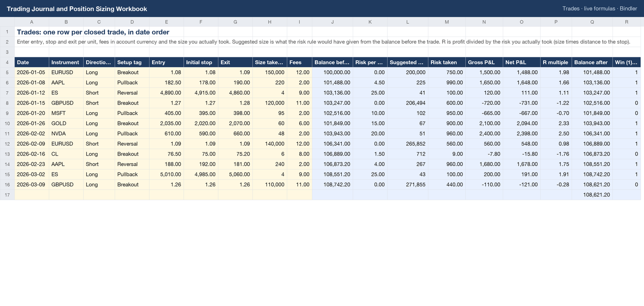Select net P&L value 2,094.00
Screen dimensions: 644x306
(x=521, y=123)
